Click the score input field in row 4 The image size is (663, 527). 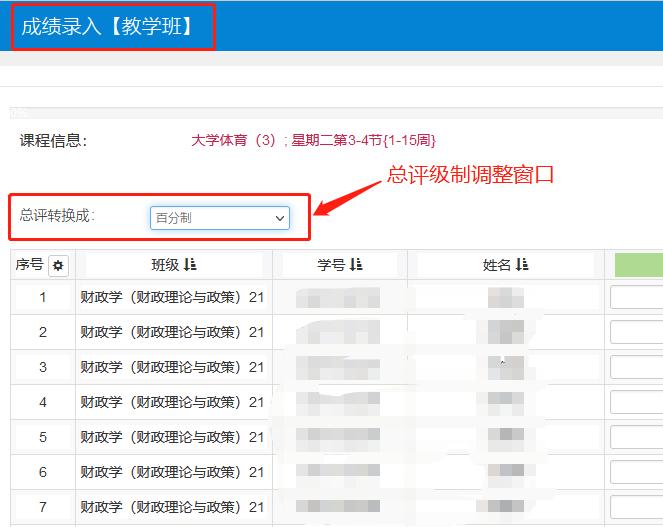637,402
